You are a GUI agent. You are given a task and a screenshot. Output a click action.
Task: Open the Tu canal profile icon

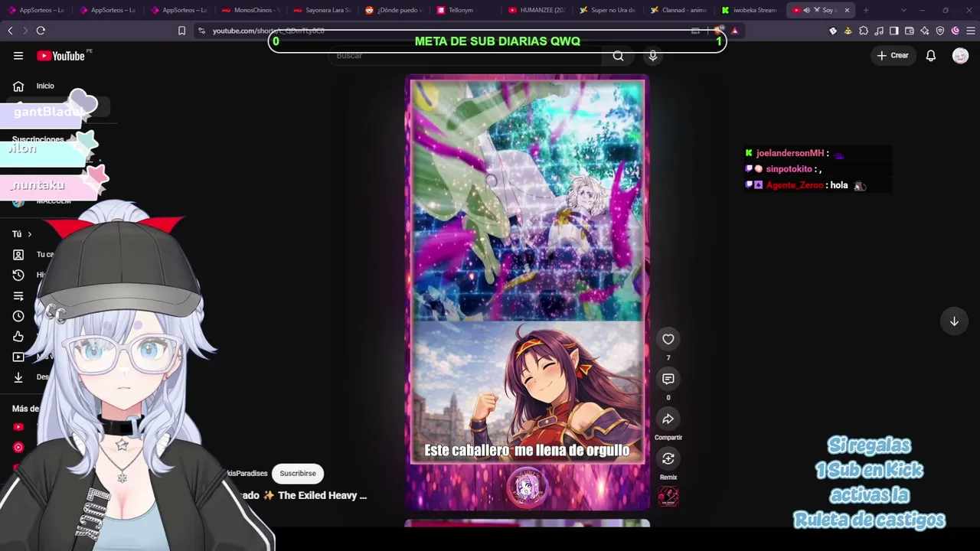[18, 255]
